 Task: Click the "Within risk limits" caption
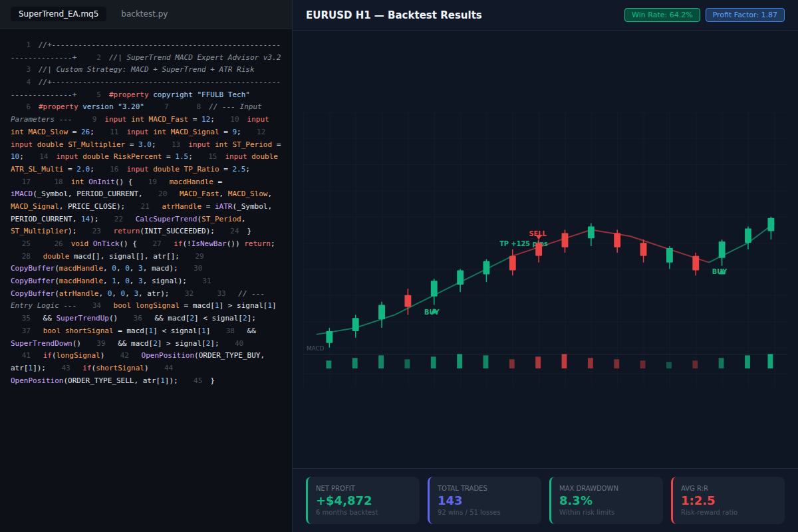pos(587,512)
